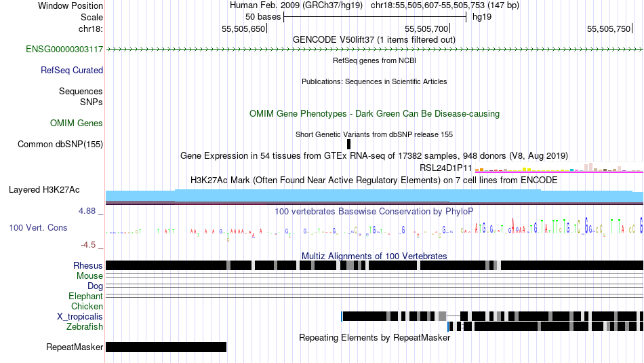The height and width of the screenshot is (363, 644).
Task: Click the RSL24D1P11 GTEx expression bar chart
Action: click(559, 168)
